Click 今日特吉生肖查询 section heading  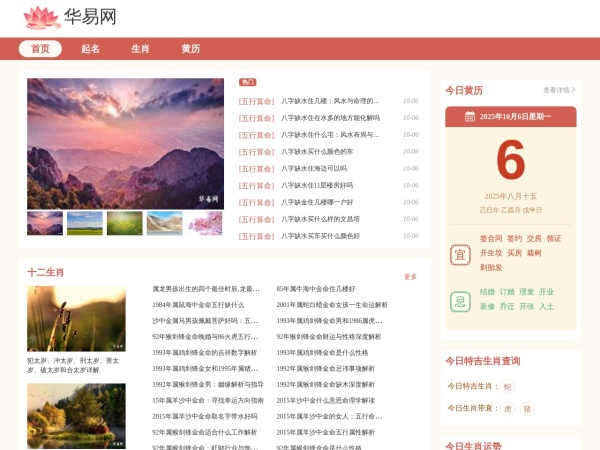pyautogui.click(x=483, y=361)
